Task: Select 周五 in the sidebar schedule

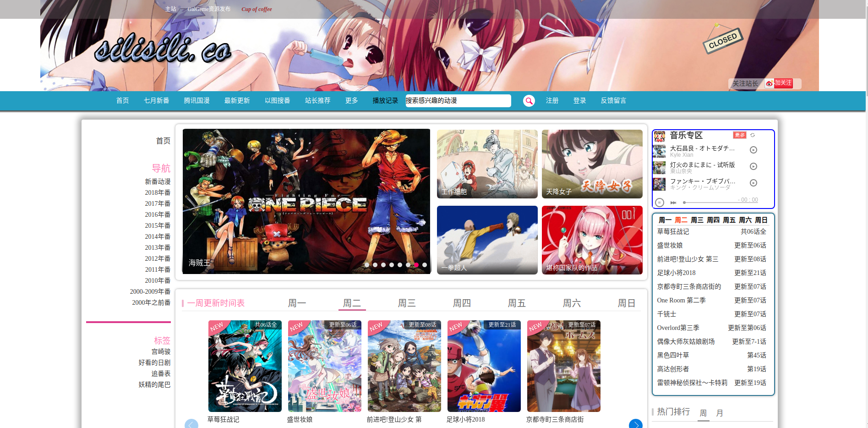Action: [729, 220]
